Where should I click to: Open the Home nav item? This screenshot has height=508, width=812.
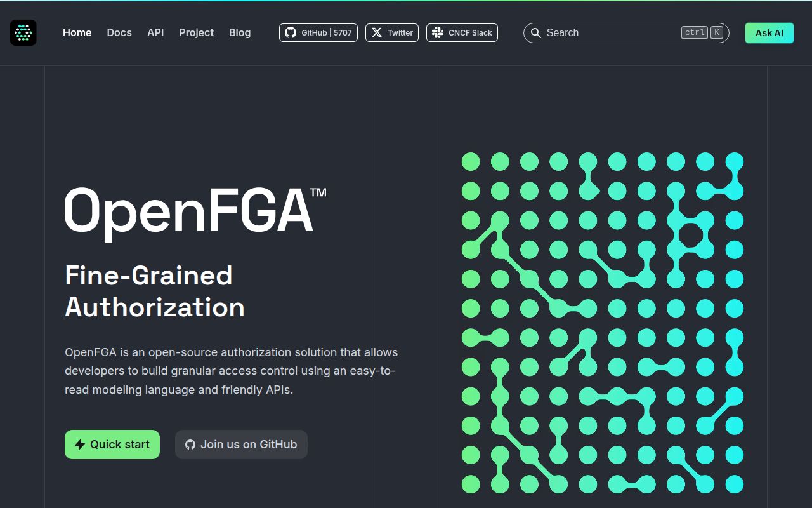point(77,32)
